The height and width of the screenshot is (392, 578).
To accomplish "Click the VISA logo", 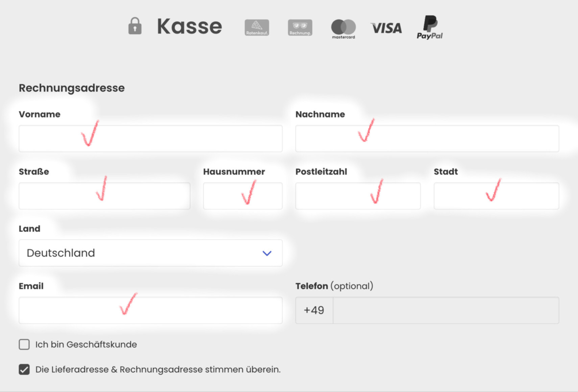I will click(386, 28).
